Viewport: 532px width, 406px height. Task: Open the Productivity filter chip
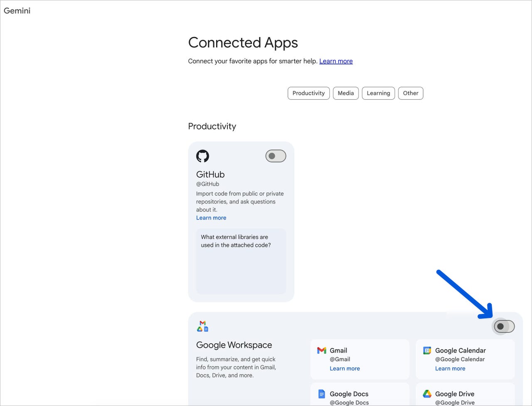[x=308, y=93]
